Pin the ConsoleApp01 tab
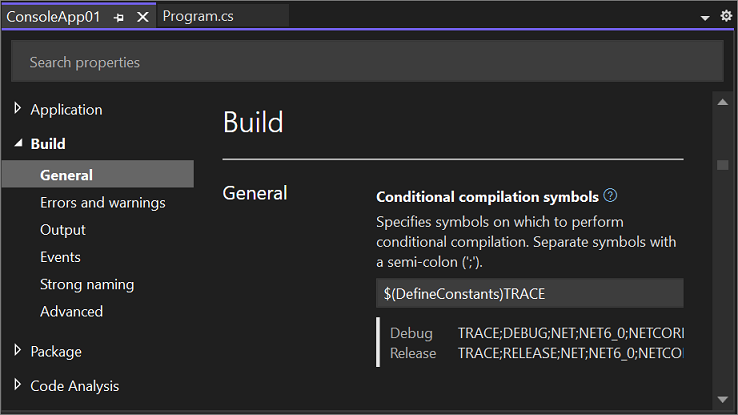 (119, 17)
